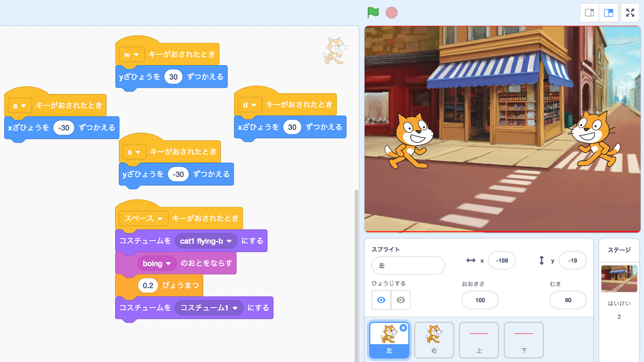Click the y position field -19
The image size is (644, 362).
(573, 260)
